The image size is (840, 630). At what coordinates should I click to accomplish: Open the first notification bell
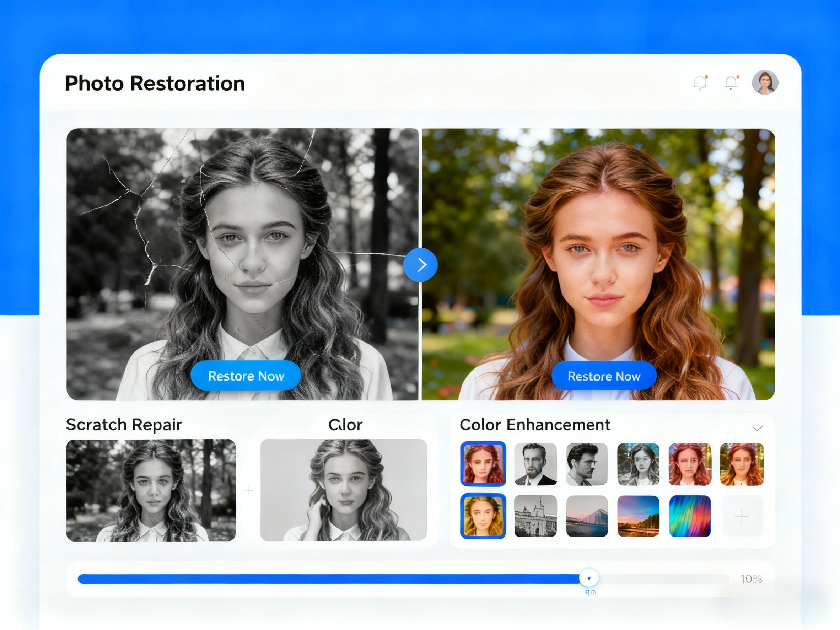(x=700, y=83)
